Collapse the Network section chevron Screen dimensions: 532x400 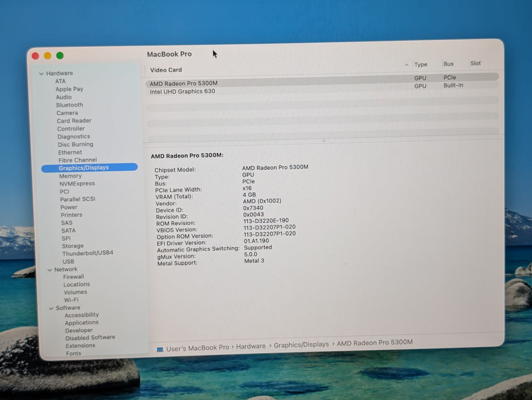[50, 270]
